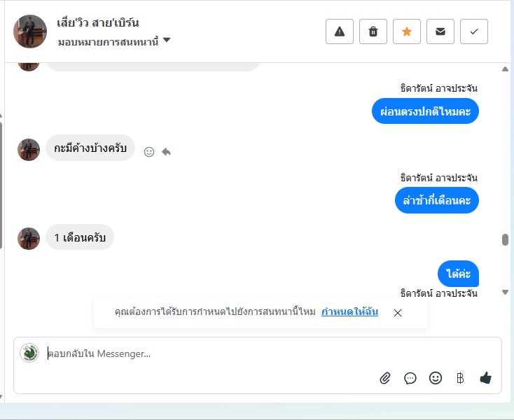
Task: Open เสี้ย'วิว สาย'เบิร์น profile picture in header
Action: pyautogui.click(x=30, y=31)
